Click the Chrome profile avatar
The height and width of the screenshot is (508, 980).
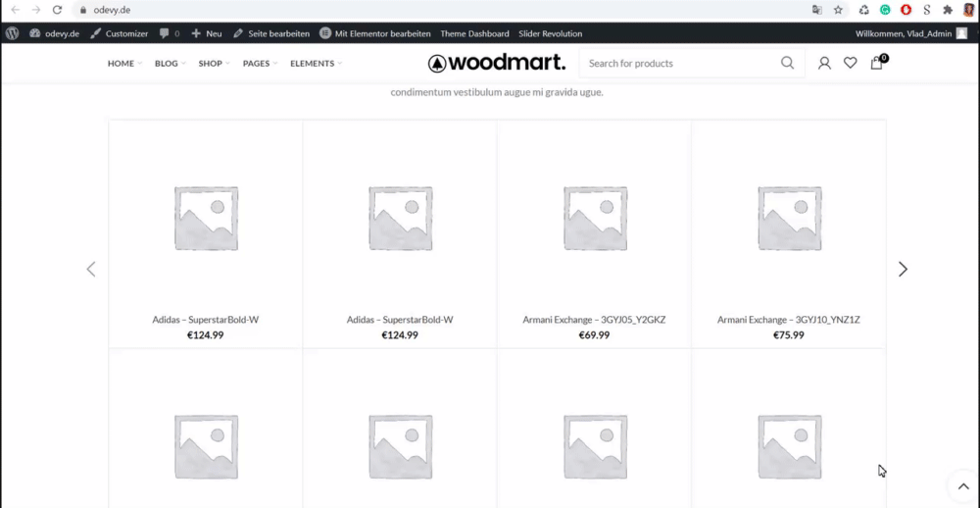[969, 10]
